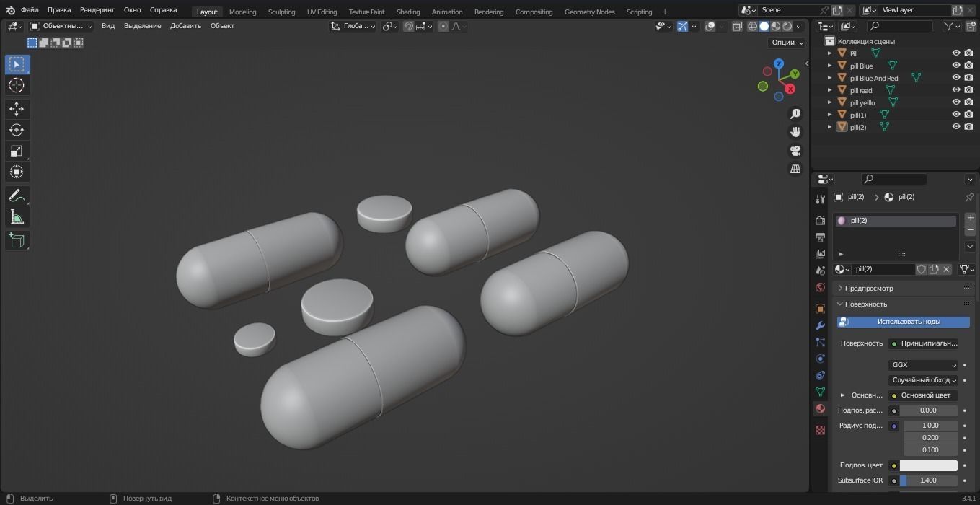Expand the pill yelllo outliner row
Image resolution: width=980 pixels, height=505 pixels.
[829, 102]
